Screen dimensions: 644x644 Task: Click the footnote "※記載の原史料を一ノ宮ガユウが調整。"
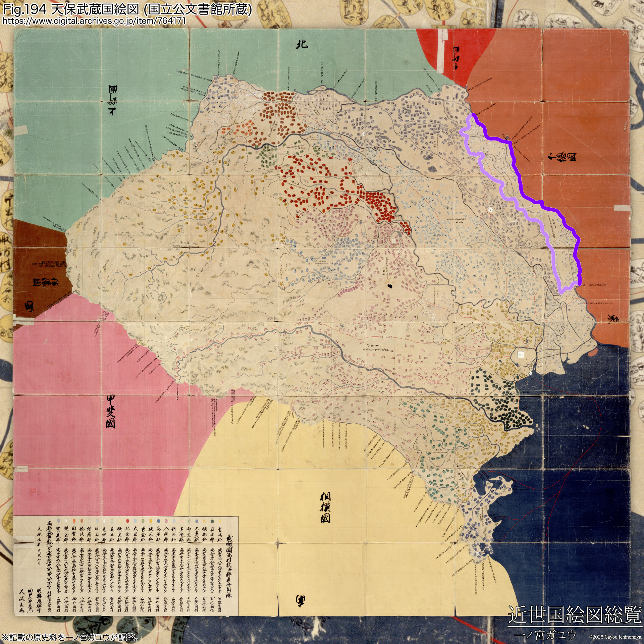[71, 637]
